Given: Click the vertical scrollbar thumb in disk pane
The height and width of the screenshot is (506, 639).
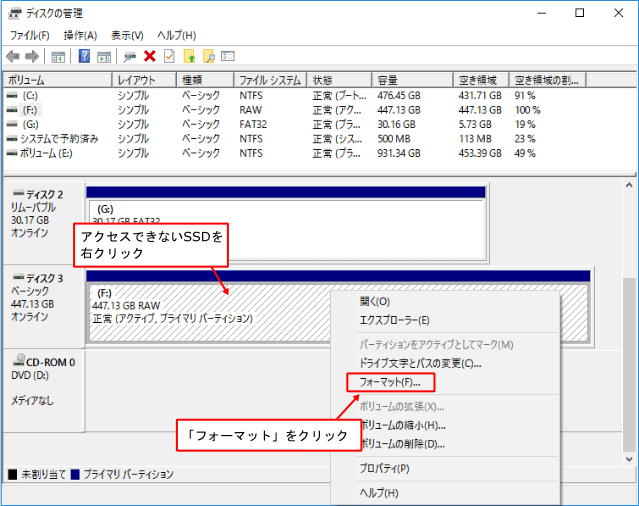Looking at the screenshot, I should [x=628, y=365].
